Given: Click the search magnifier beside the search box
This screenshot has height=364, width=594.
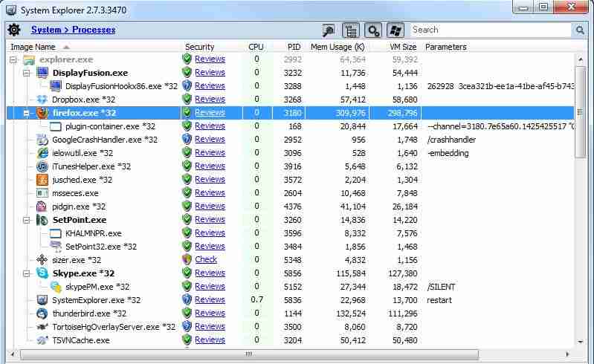Looking at the screenshot, I should click(580, 30).
